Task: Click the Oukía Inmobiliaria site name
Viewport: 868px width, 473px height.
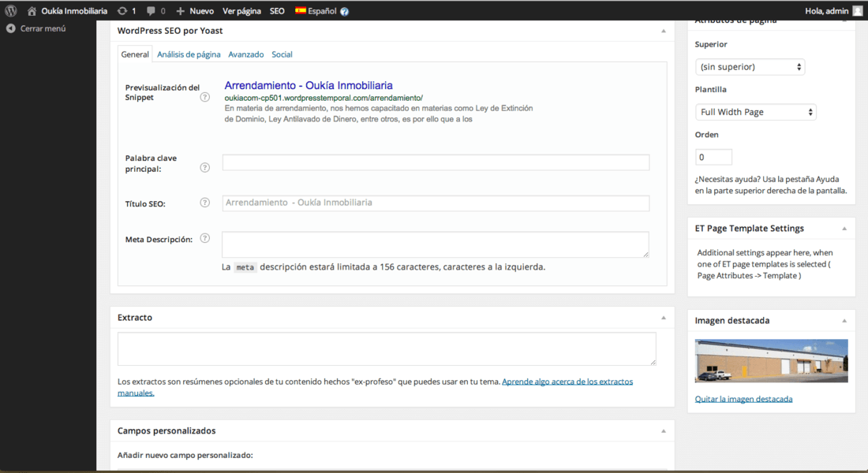Action: (74, 11)
